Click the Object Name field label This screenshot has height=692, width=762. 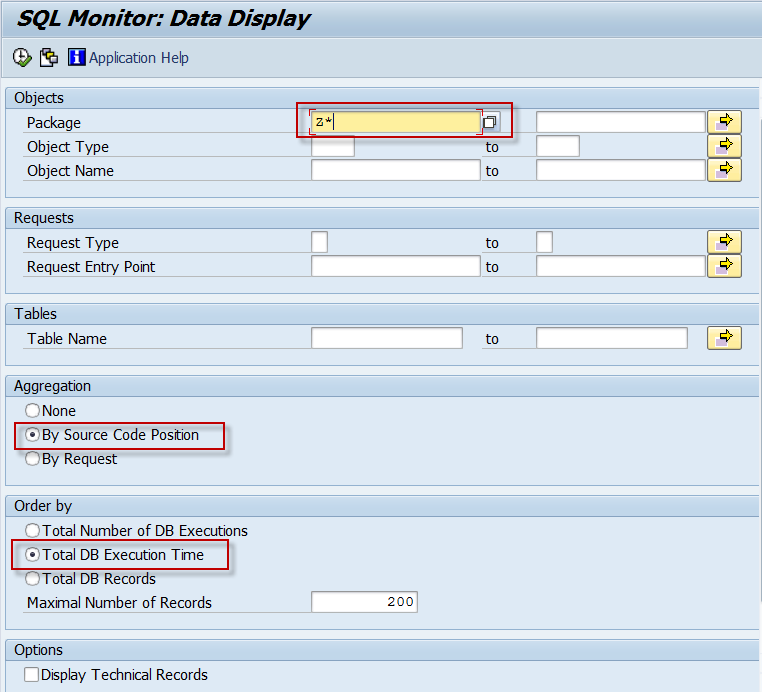click(70, 171)
